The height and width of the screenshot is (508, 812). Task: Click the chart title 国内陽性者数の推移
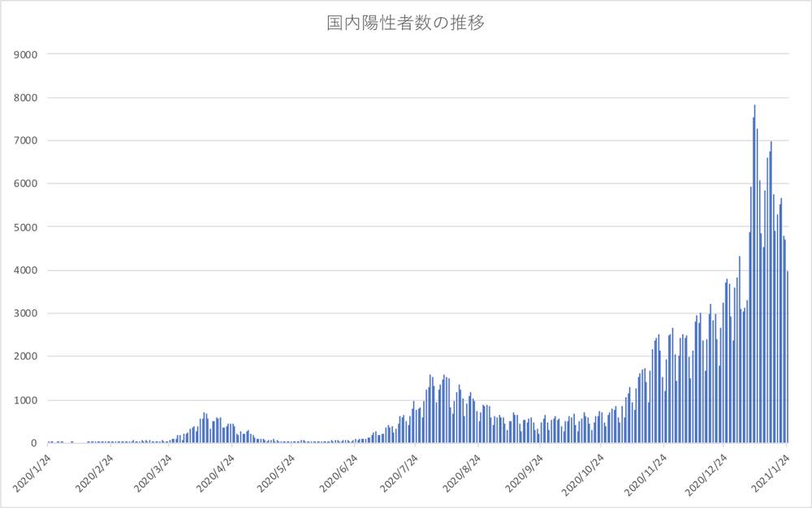click(x=405, y=24)
